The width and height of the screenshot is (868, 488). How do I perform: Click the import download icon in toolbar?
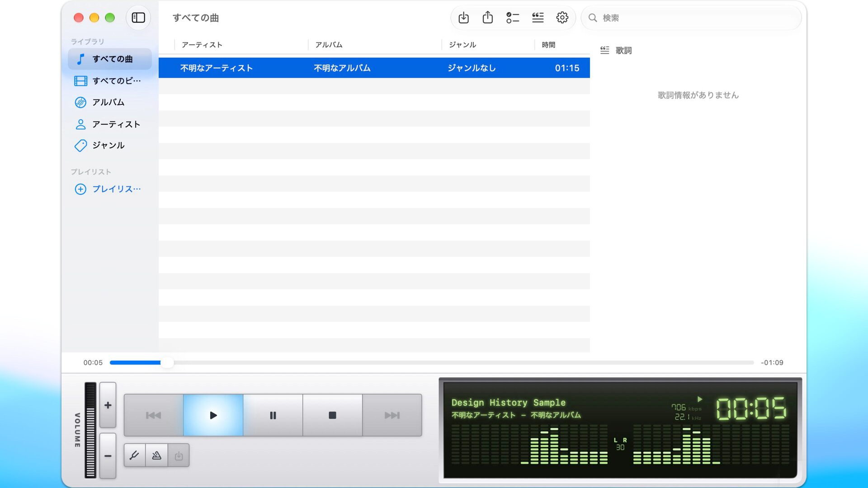click(463, 18)
